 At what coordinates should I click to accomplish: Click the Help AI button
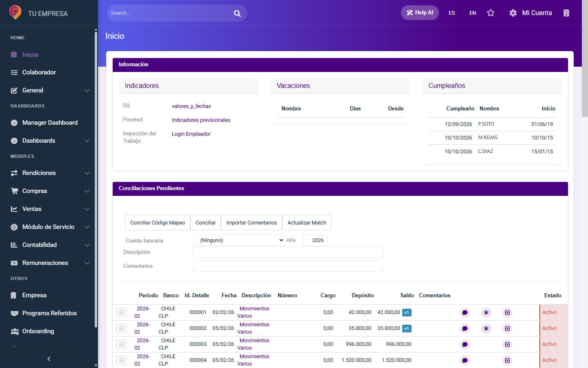[420, 13]
